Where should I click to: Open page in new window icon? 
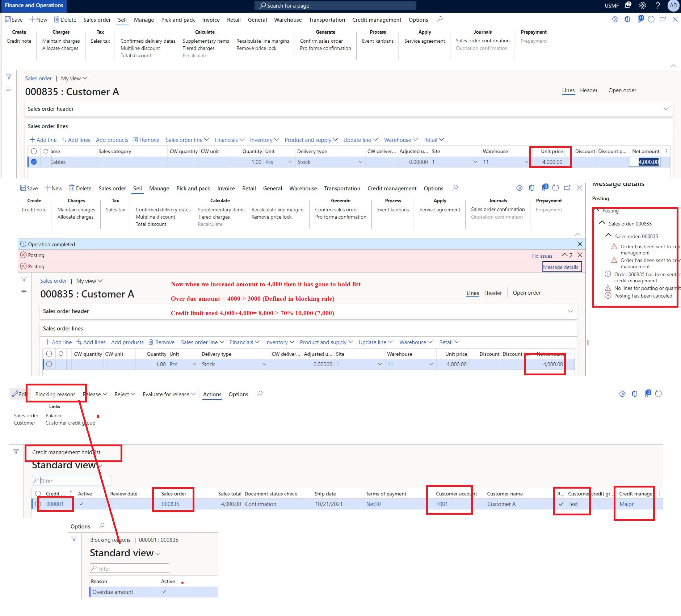(x=663, y=20)
